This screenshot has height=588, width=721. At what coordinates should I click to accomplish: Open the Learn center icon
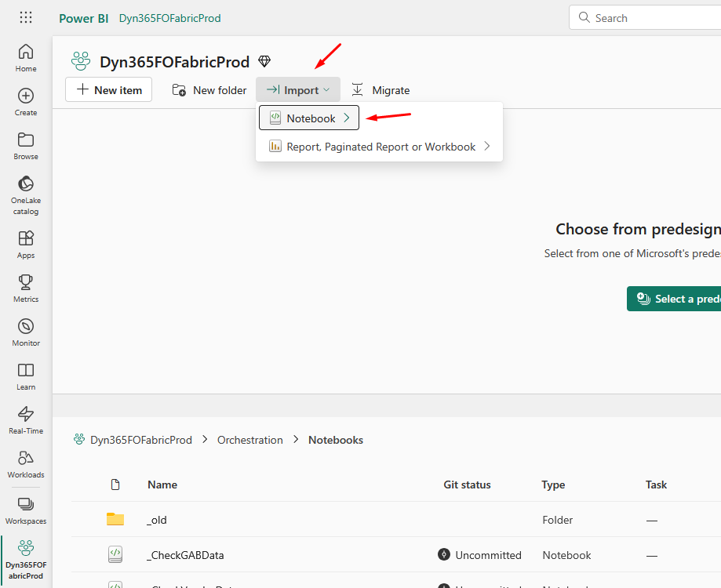(26, 376)
